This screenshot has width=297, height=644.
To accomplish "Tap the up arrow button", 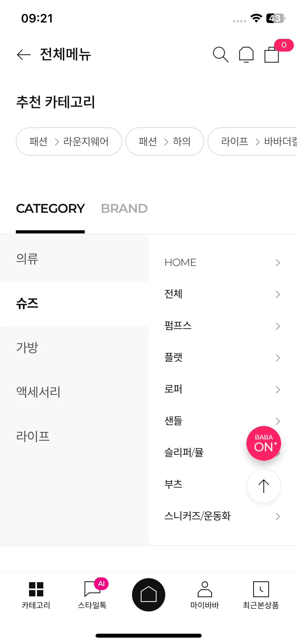I will [x=263, y=486].
